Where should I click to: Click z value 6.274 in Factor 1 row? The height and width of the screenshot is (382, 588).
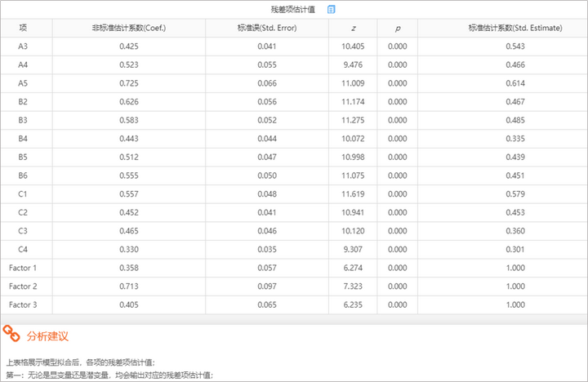coord(353,268)
